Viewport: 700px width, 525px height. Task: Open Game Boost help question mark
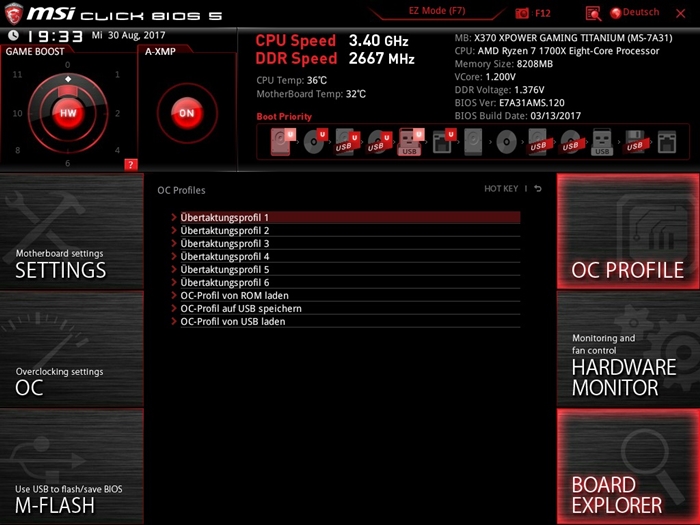pos(130,165)
